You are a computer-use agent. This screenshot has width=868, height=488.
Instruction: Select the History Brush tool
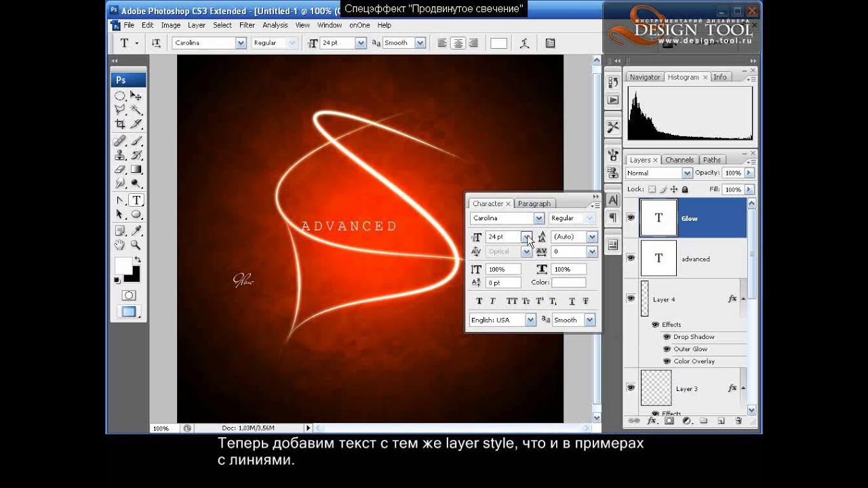(136, 155)
